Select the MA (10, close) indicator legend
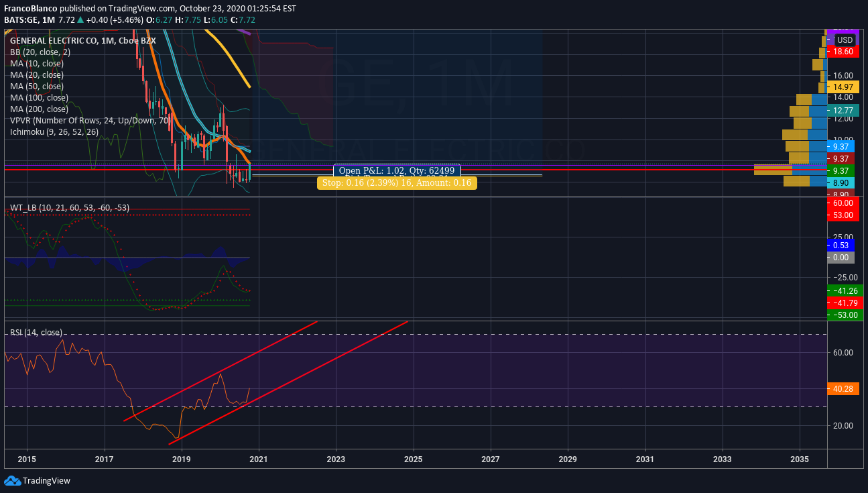Screen dimensions: 868x493 click(37, 63)
